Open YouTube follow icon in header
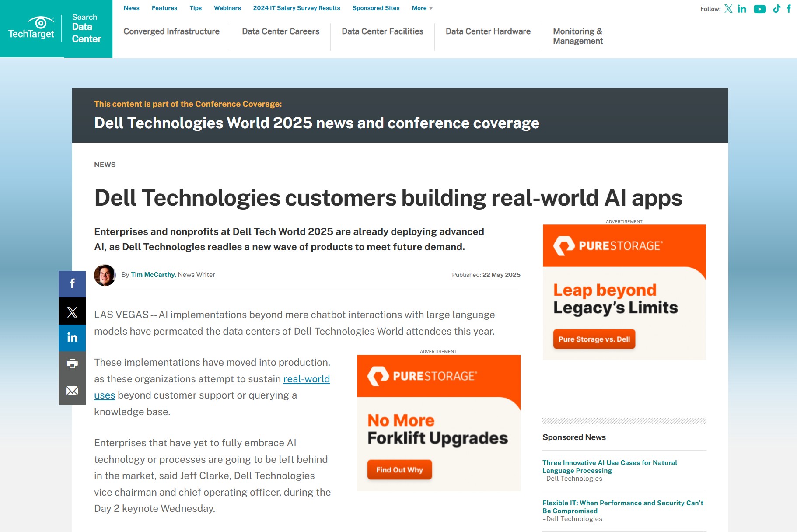Screen dimensions: 797x532 (760, 9)
